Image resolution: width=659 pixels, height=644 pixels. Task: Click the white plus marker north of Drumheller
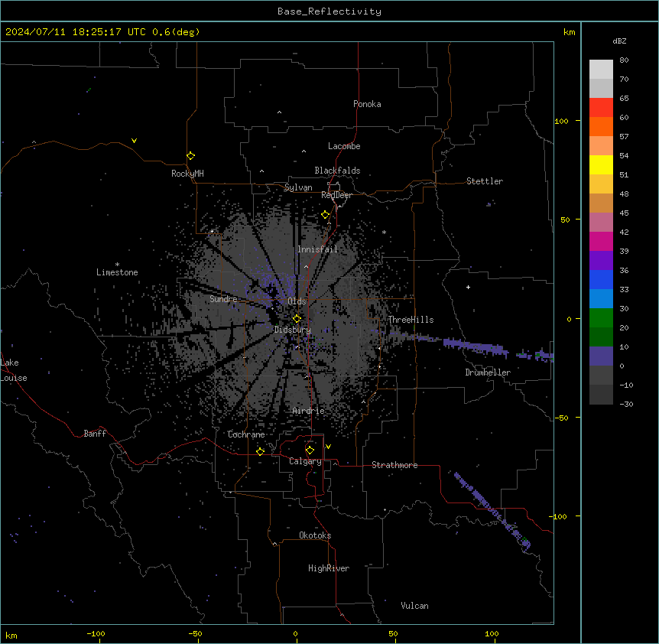pos(468,287)
